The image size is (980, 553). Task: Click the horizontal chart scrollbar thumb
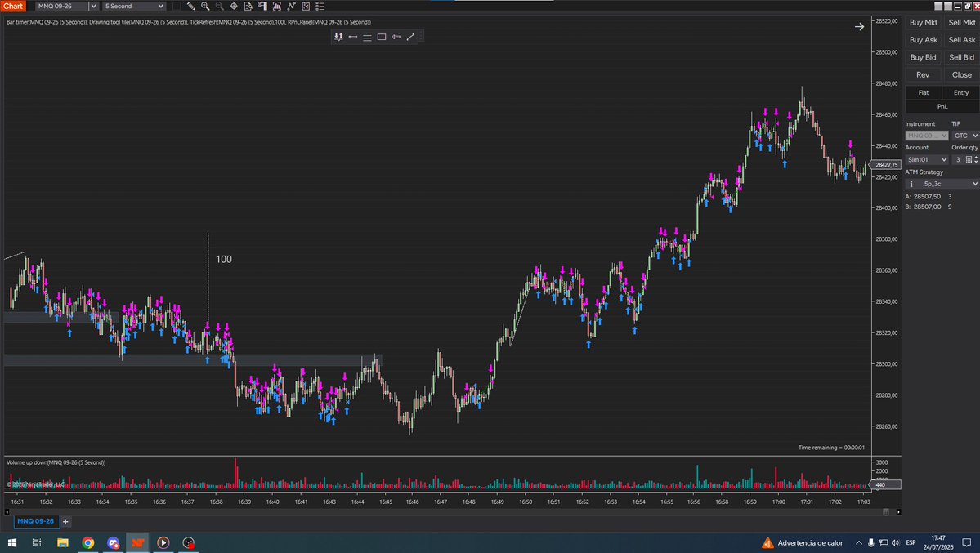click(x=886, y=512)
